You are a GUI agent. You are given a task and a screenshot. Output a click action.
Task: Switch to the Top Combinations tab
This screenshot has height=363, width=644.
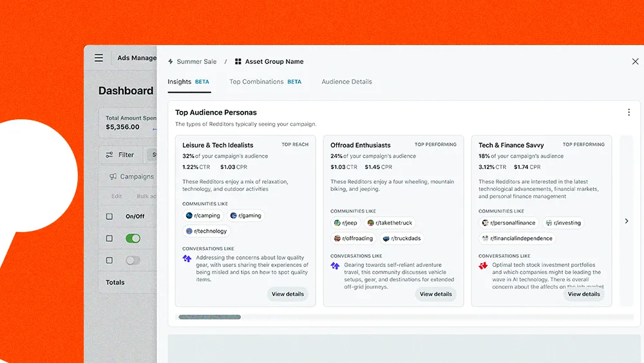point(265,82)
